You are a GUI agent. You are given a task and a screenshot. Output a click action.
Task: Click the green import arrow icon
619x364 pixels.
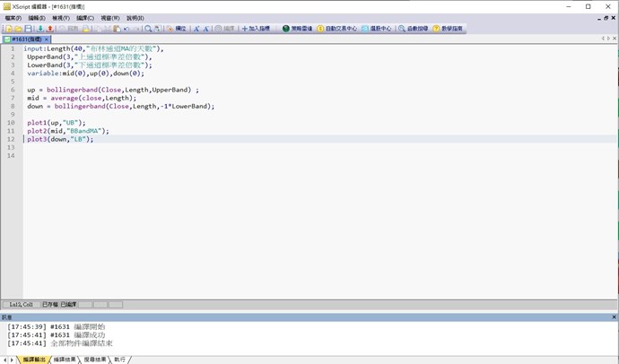[x=39, y=29]
